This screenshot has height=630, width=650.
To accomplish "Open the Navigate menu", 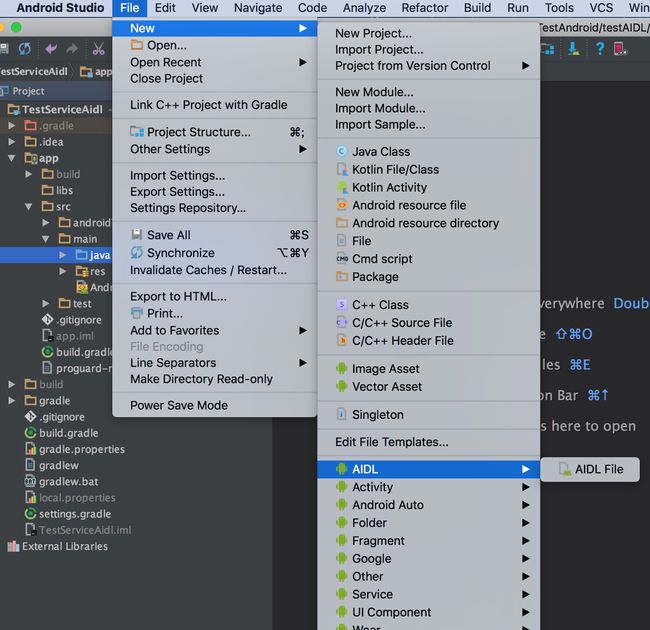I will [258, 8].
